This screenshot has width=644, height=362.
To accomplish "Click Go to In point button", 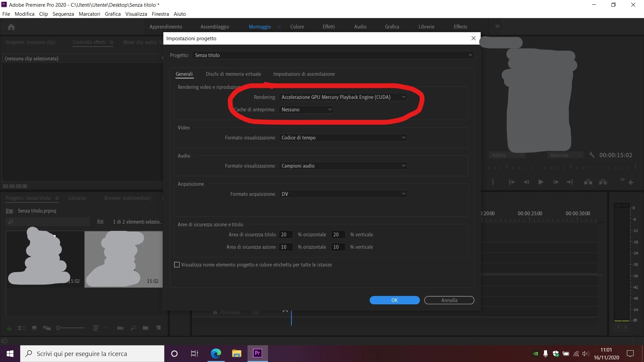I will pos(512,182).
